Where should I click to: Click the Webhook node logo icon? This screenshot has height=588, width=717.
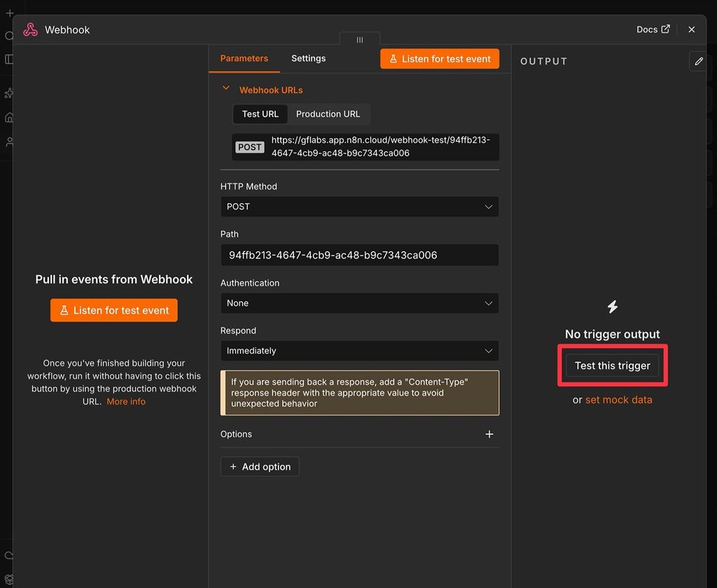31,29
